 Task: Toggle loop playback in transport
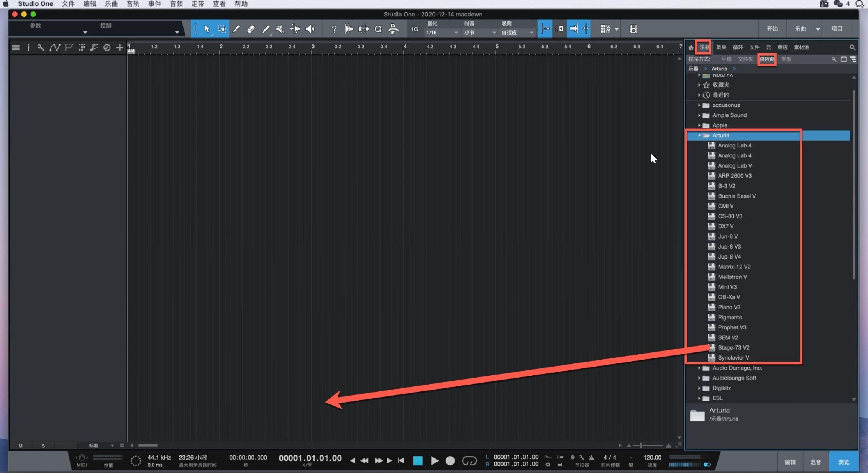(469, 461)
